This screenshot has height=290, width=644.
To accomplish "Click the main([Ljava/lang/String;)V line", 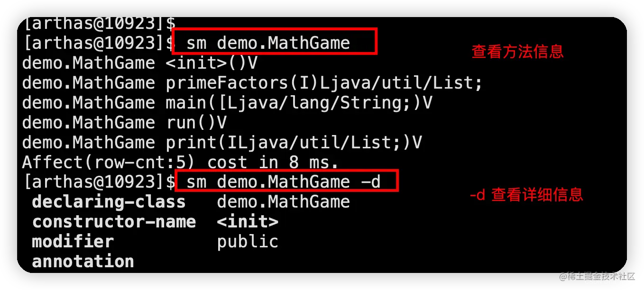I will click(227, 103).
